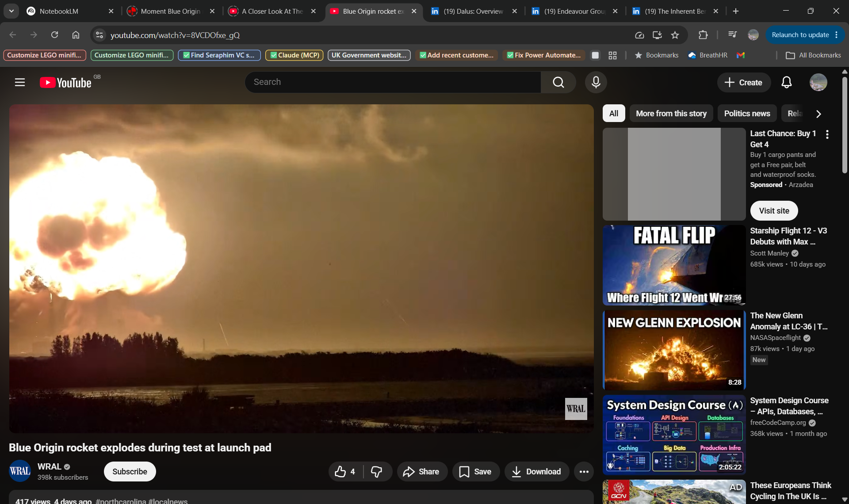Open the WRAL channel avatar

point(20,471)
